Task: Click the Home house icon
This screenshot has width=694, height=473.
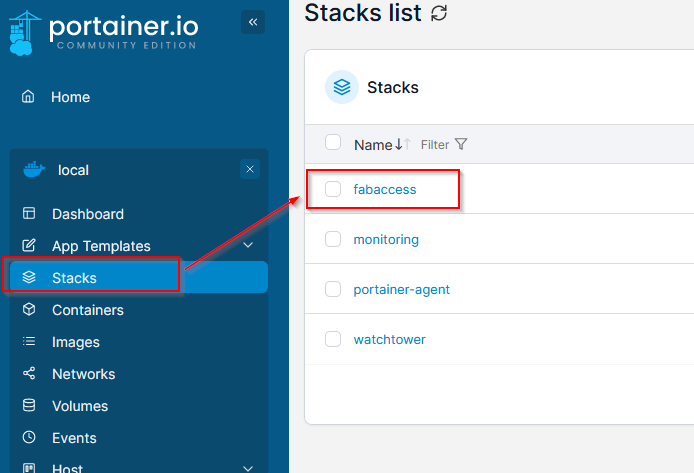Action: tap(28, 96)
